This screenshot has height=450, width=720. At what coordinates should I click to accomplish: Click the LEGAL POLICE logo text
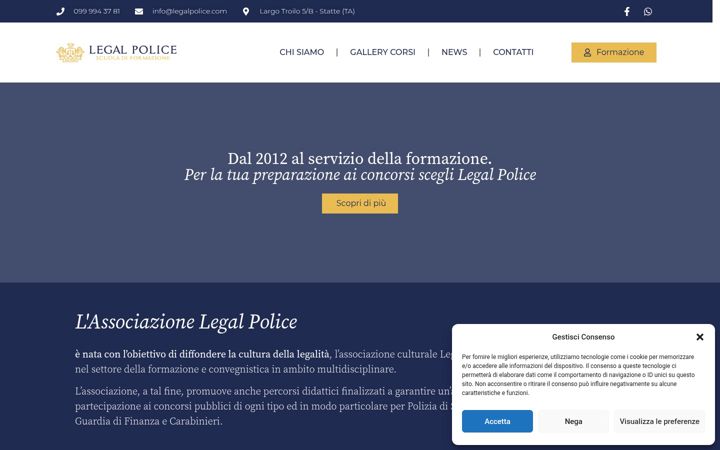pyautogui.click(x=133, y=50)
